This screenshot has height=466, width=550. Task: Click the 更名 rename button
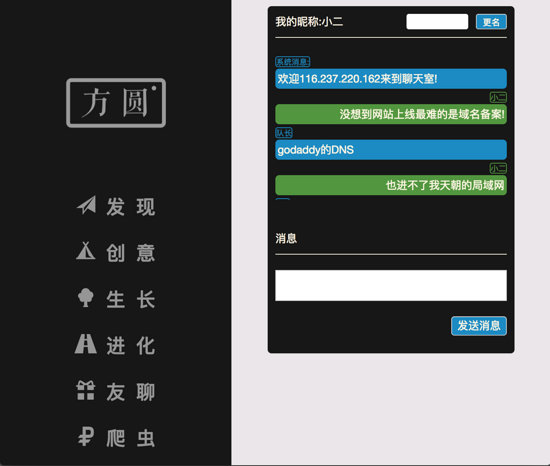[491, 22]
